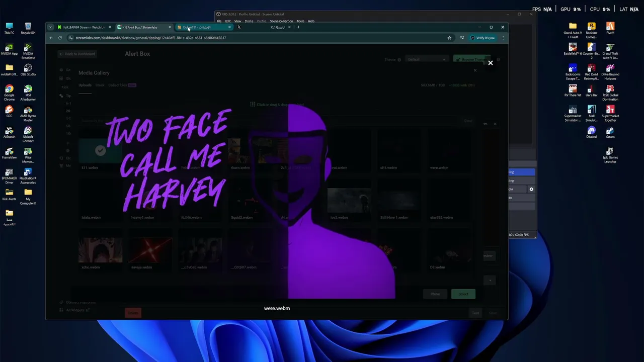The width and height of the screenshot is (644, 362).
Task: Select the EPOMAKER Driver desktop shortcut
Action: tap(9, 176)
